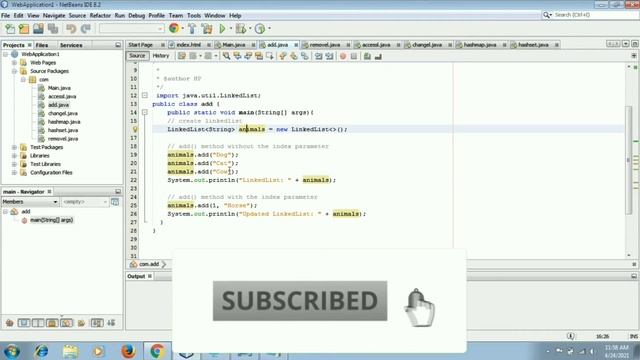Click the red Start Macro Recording icon
This screenshot has width=640, height=360.
343,56
